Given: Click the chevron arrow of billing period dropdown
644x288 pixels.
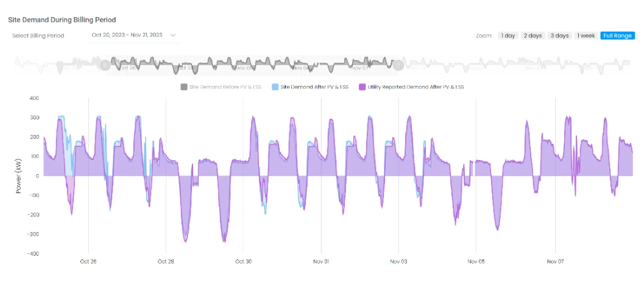Looking at the screenshot, I should [173, 35].
